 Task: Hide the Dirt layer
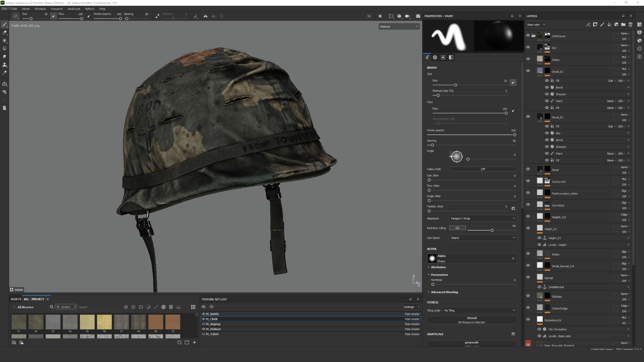[x=528, y=47]
